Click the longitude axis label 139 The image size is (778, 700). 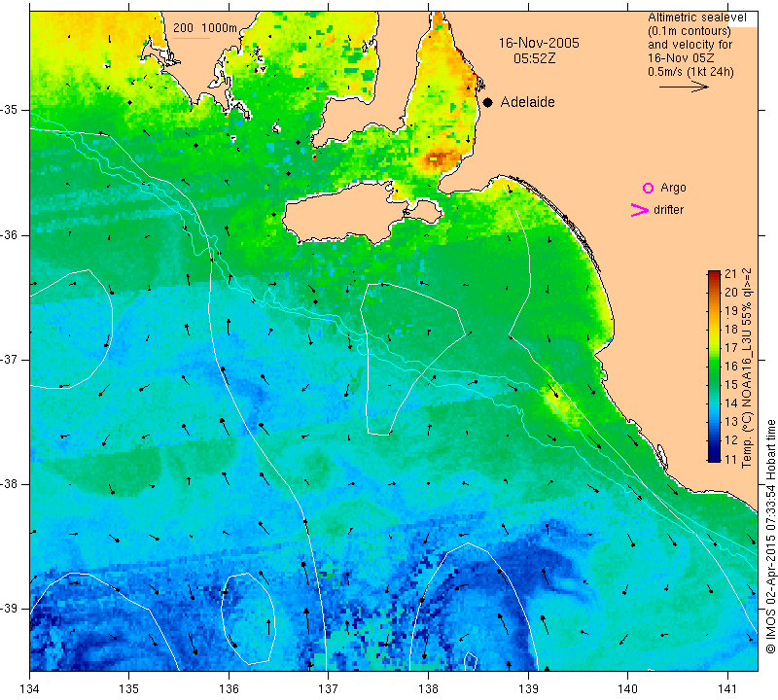528,689
